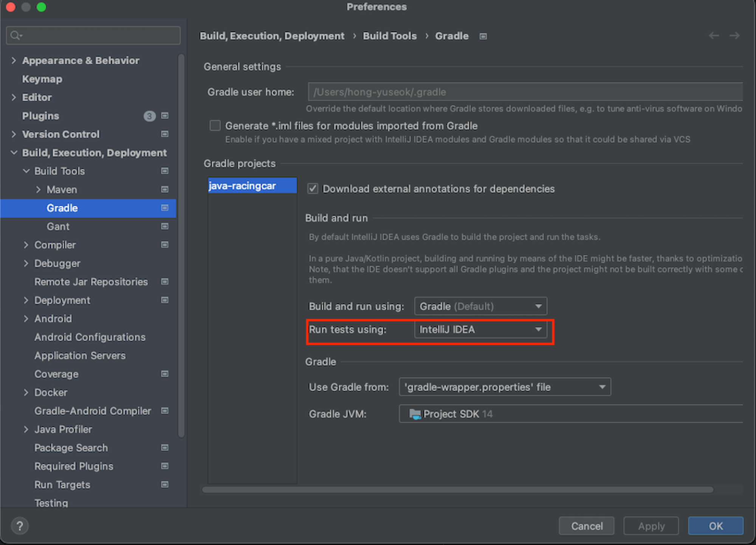Click the project-level icon beside Version Control

(x=165, y=134)
